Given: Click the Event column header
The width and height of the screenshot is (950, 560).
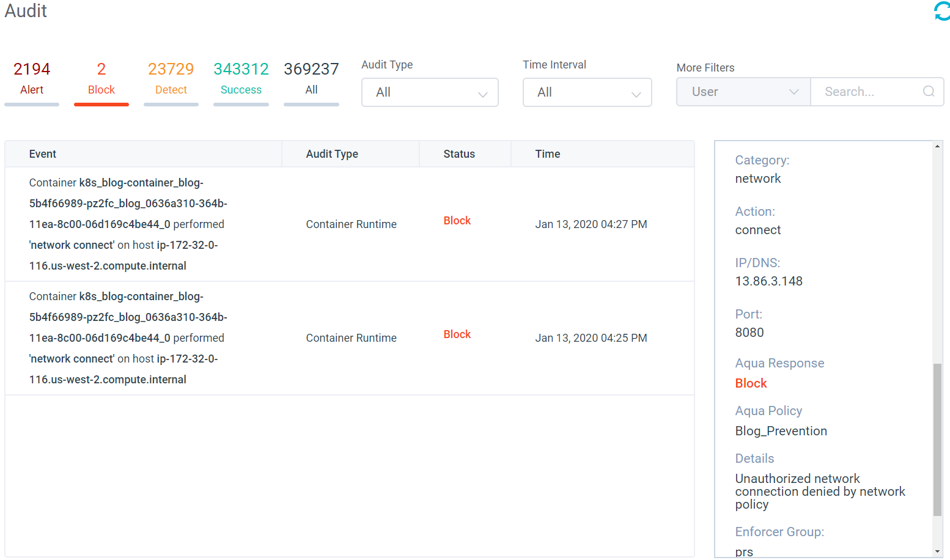Looking at the screenshot, I should click(x=43, y=154).
